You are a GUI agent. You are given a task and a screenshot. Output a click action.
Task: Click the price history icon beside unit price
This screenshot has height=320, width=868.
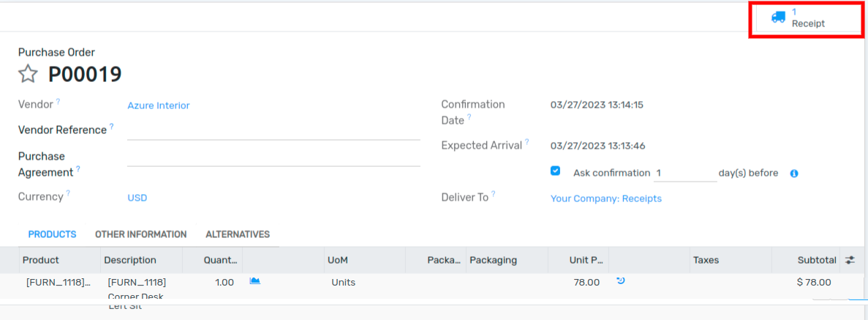[x=621, y=280]
